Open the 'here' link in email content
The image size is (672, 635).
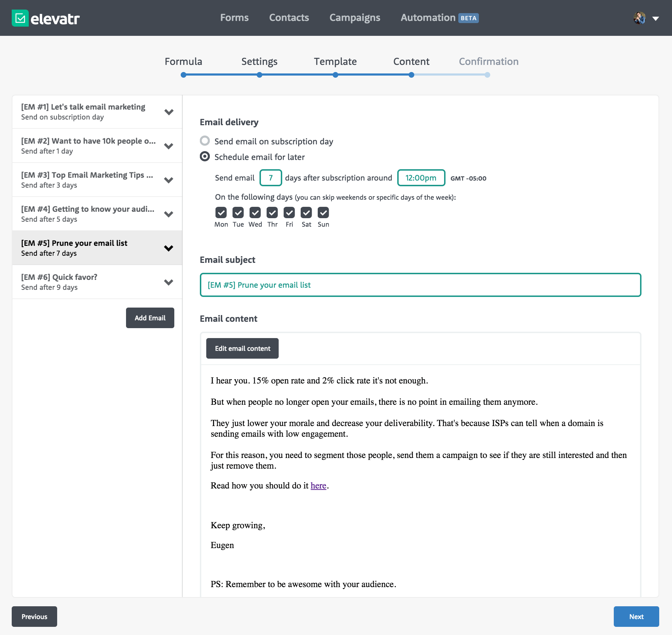318,485
